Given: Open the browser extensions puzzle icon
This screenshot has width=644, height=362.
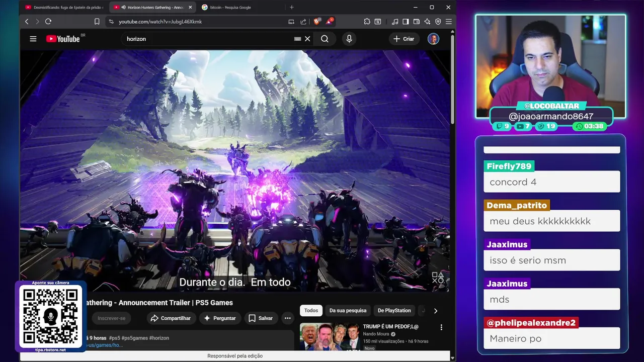Looking at the screenshot, I should [367, 22].
